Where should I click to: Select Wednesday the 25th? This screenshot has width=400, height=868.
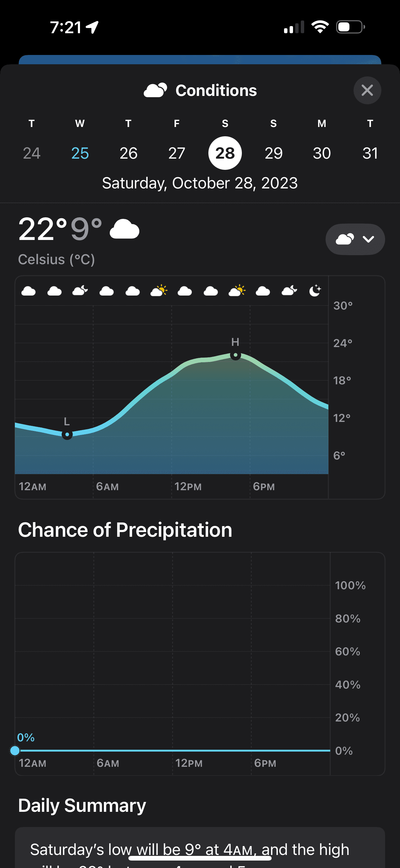coord(80,153)
